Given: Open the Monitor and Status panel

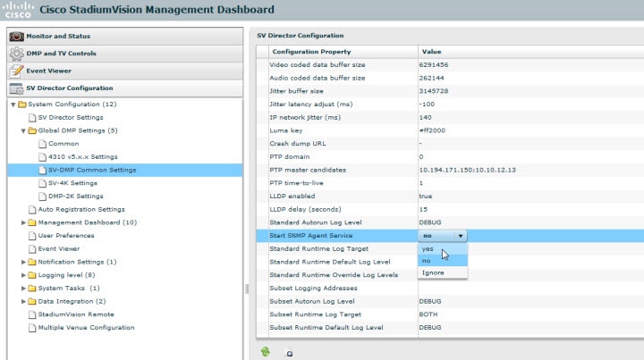Looking at the screenshot, I should click(x=125, y=37).
